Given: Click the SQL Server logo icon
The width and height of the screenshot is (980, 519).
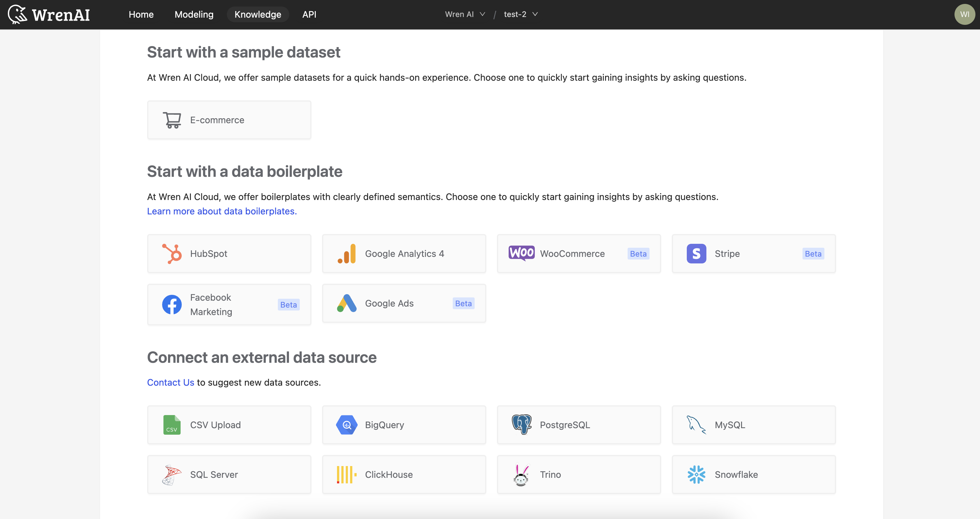Looking at the screenshot, I should 172,475.
